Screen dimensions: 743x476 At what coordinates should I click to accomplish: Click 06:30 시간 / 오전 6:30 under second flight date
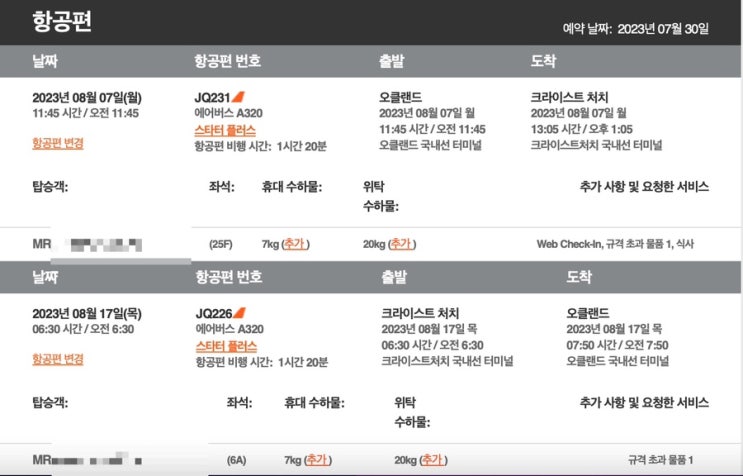[x=83, y=329]
